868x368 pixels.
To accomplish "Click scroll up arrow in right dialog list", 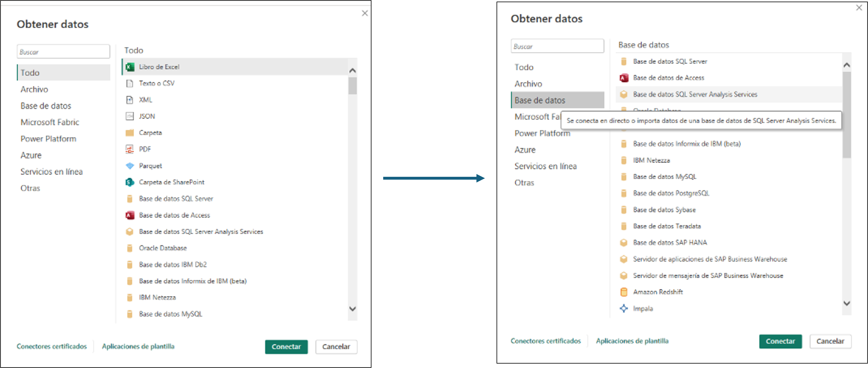I will pos(847,65).
